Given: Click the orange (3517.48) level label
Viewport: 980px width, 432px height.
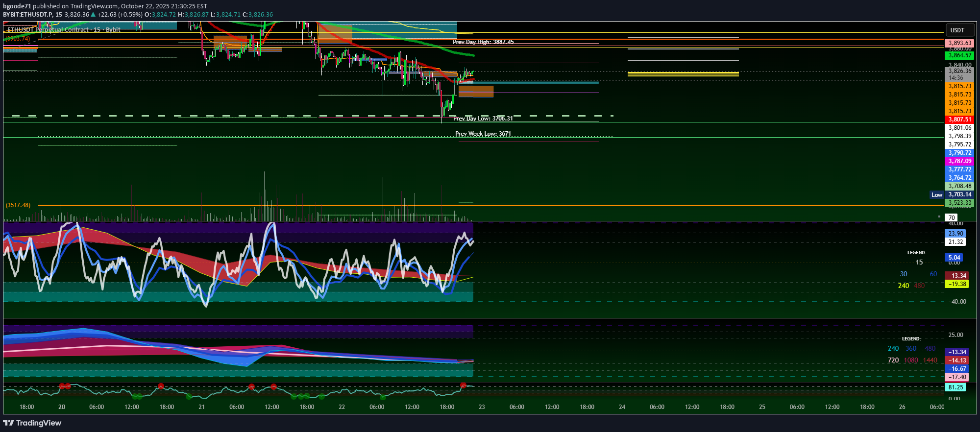Looking at the screenshot, I should (x=18, y=205).
